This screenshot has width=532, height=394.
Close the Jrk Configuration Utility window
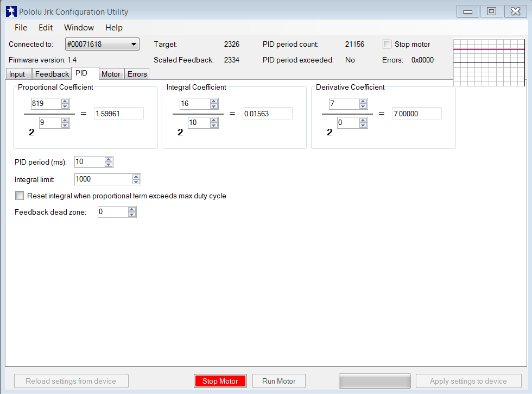(515, 11)
